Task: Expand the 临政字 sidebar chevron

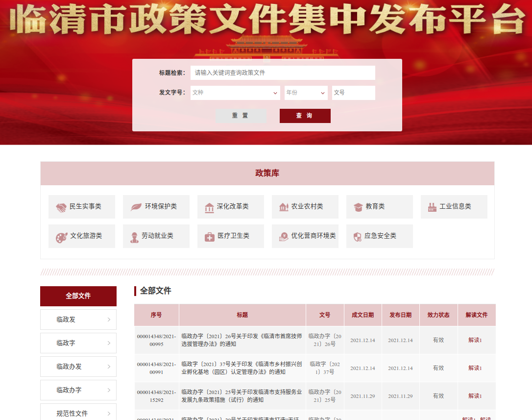Action: tap(109, 343)
